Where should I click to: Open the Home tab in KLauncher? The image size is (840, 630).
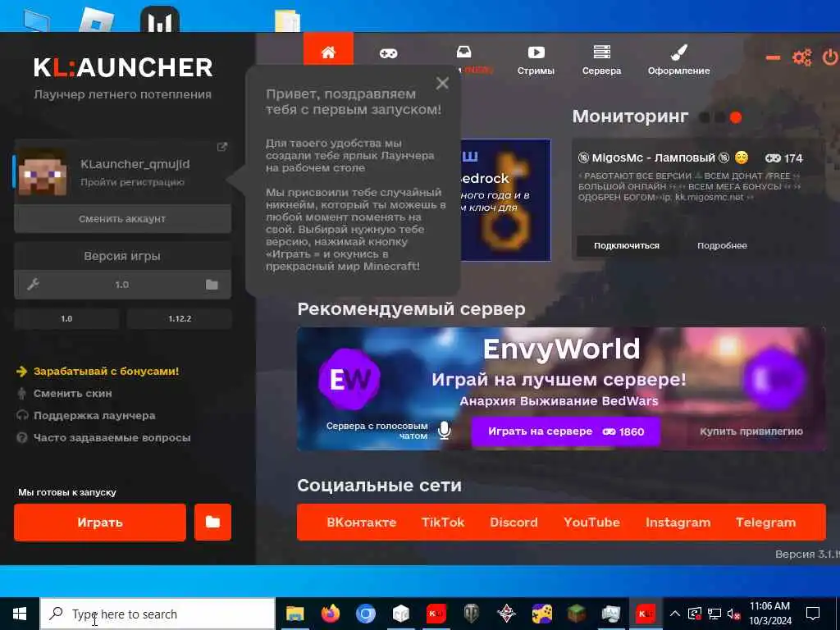(x=328, y=52)
